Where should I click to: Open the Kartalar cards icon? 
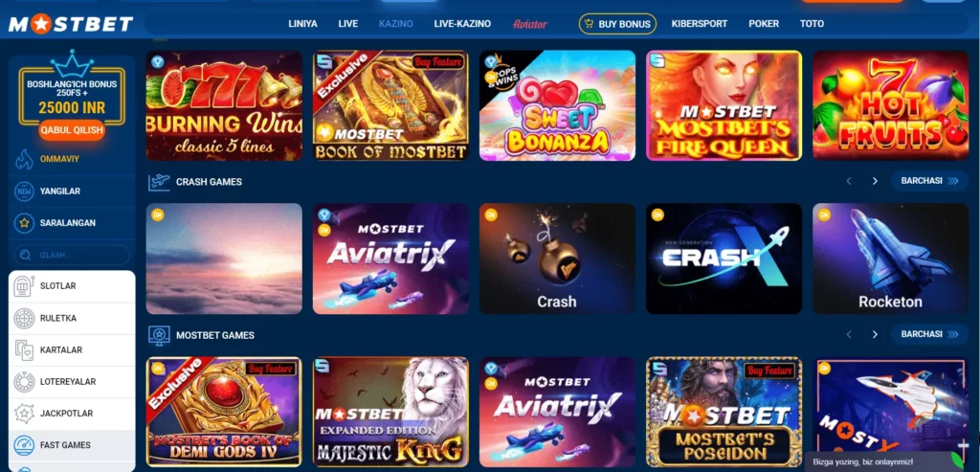click(x=24, y=350)
